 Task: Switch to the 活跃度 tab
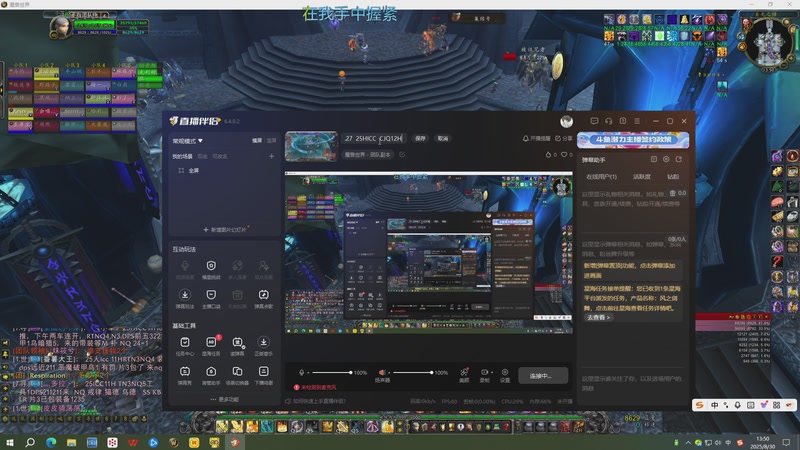tap(641, 177)
